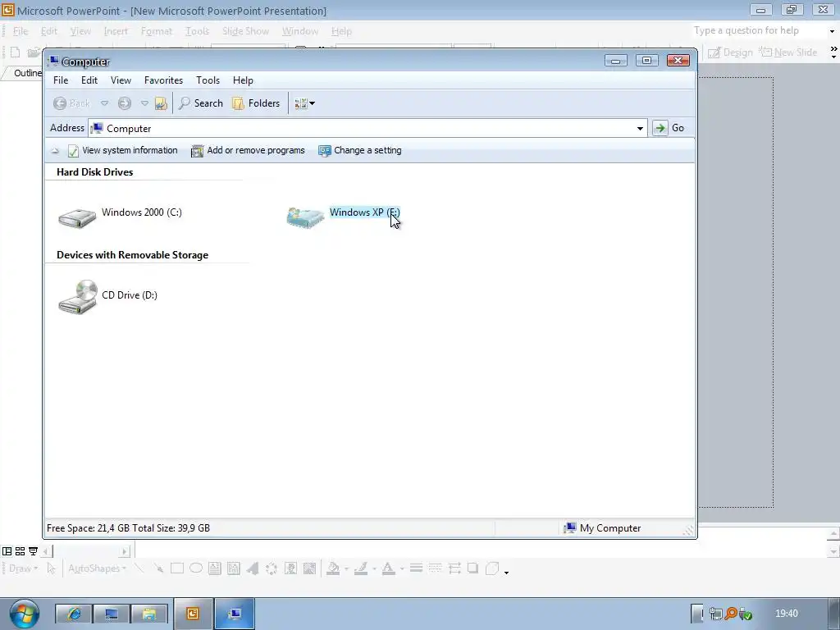Switch to PowerPoint Normal view button
840x630 pixels.
(x=7, y=550)
